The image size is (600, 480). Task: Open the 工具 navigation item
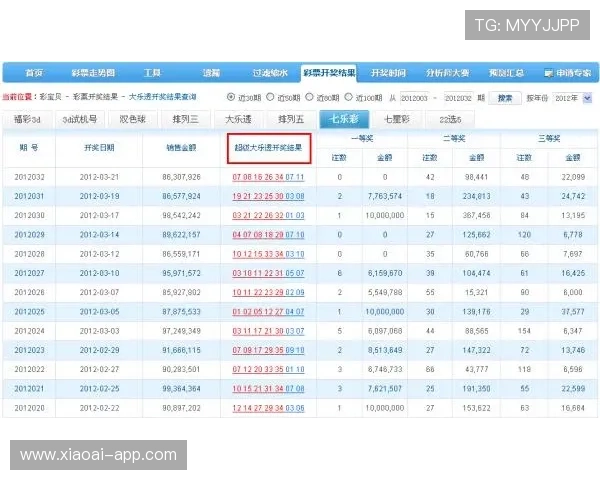152,73
